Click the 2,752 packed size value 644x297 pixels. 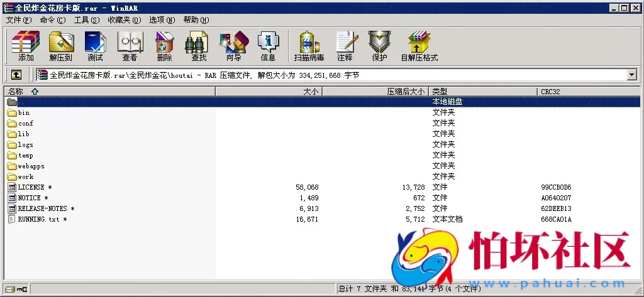tap(416, 209)
